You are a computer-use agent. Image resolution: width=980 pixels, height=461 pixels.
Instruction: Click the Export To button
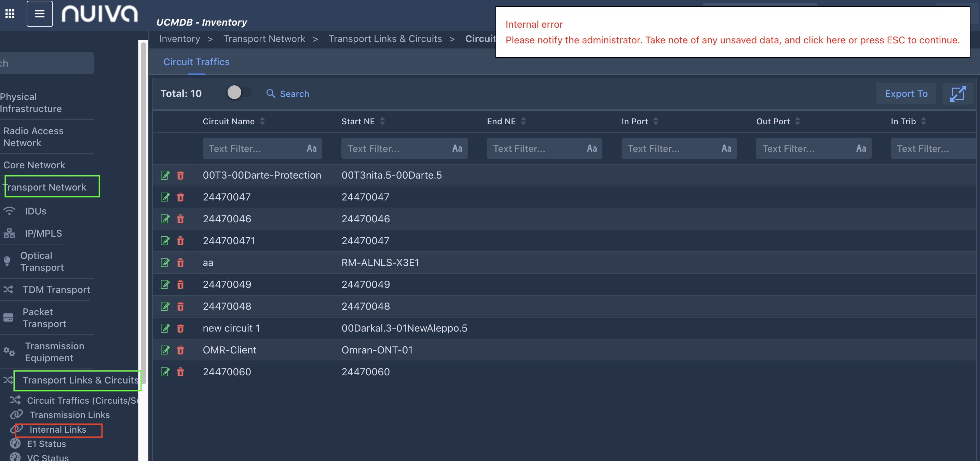click(x=906, y=94)
